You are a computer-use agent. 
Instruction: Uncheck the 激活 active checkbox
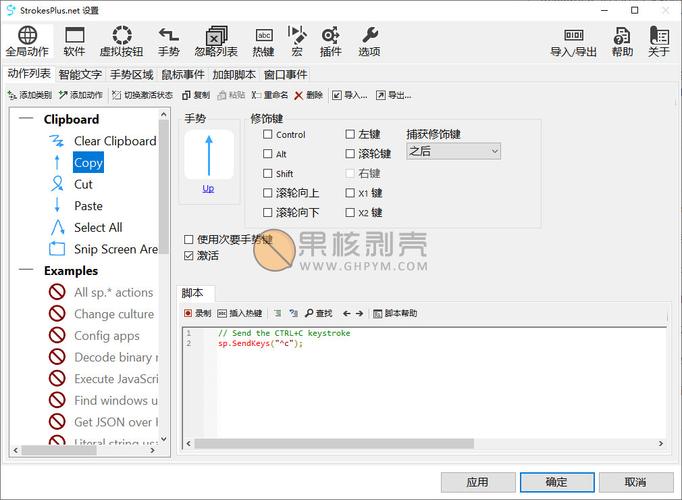(x=189, y=256)
